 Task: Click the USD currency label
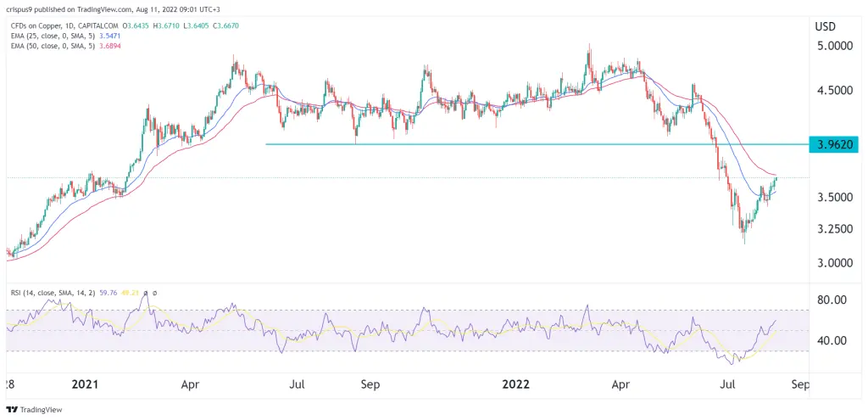[x=826, y=26]
